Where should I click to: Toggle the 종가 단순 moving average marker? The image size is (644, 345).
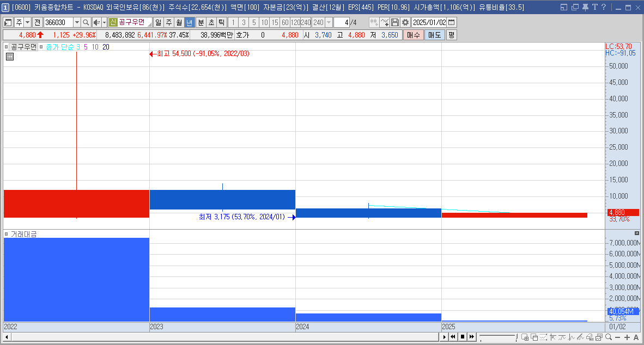(41, 47)
